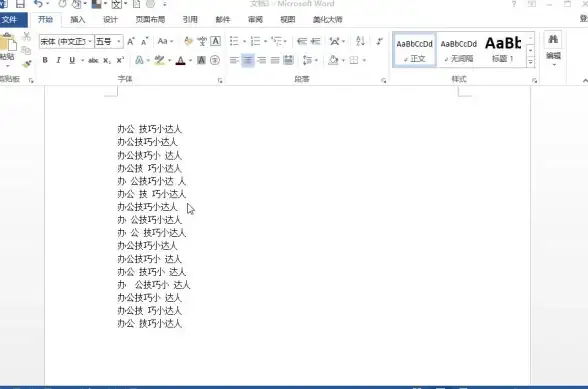Image resolution: width=588 pixels, height=389 pixels.
Task: Apply red font color button
Action: coord(180,60)
